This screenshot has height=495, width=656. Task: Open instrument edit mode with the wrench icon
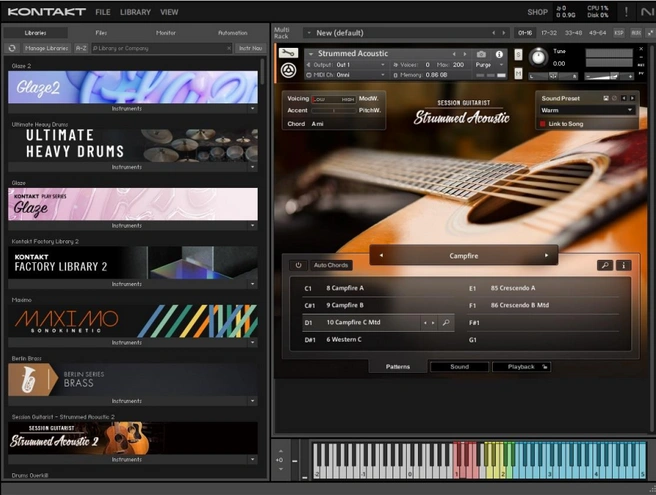coord(288,53)
